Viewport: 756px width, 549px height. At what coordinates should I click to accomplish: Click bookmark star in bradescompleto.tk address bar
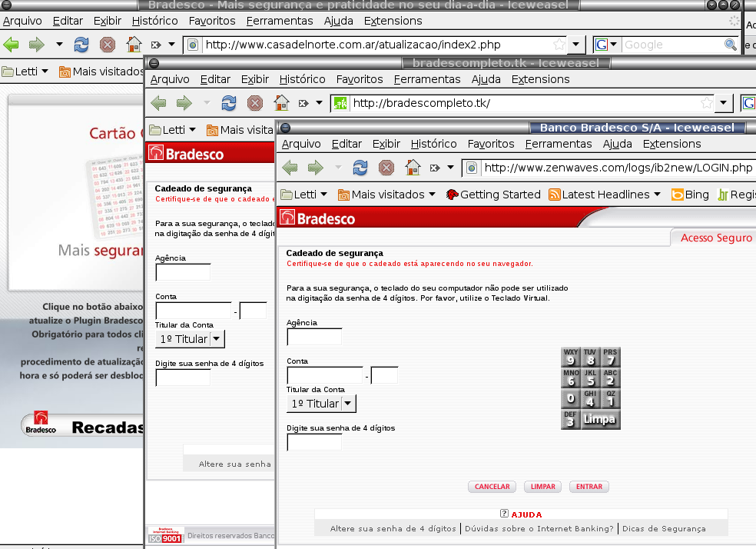coord(707,103)
